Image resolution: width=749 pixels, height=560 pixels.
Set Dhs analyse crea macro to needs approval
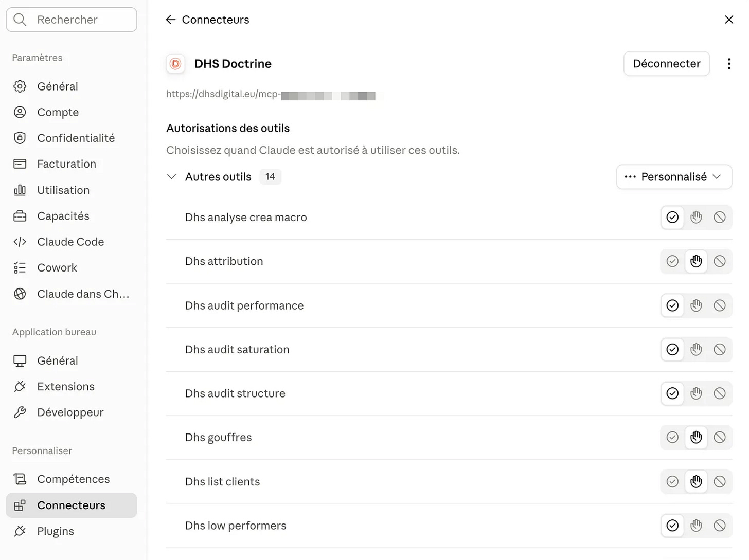[x=696, y=218]
